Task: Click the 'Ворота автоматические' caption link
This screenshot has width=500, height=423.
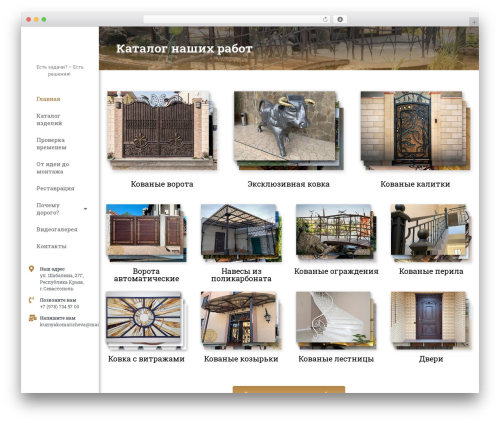Action: click(146, 275)
